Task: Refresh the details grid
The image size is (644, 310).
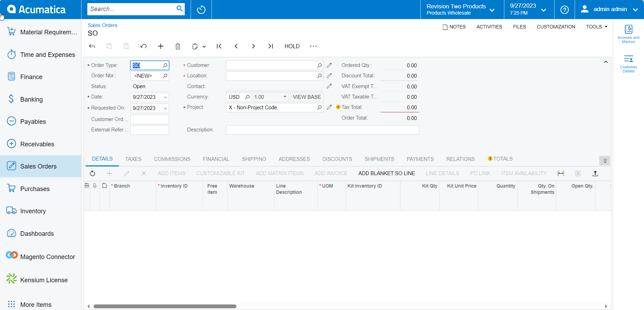Action: click(93, 173)
